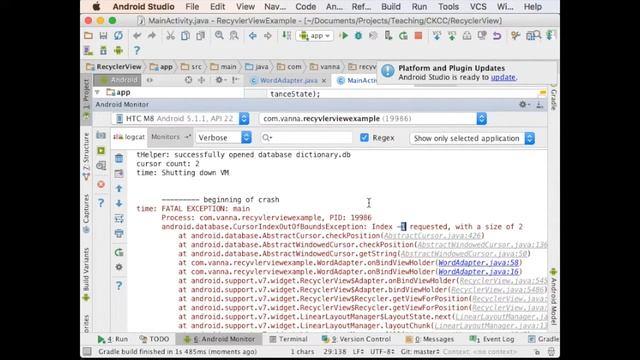Viewport: 640px width, 360px height.
Task: Open the Verbose log level dropdown
Action: [x=223, y=138]
